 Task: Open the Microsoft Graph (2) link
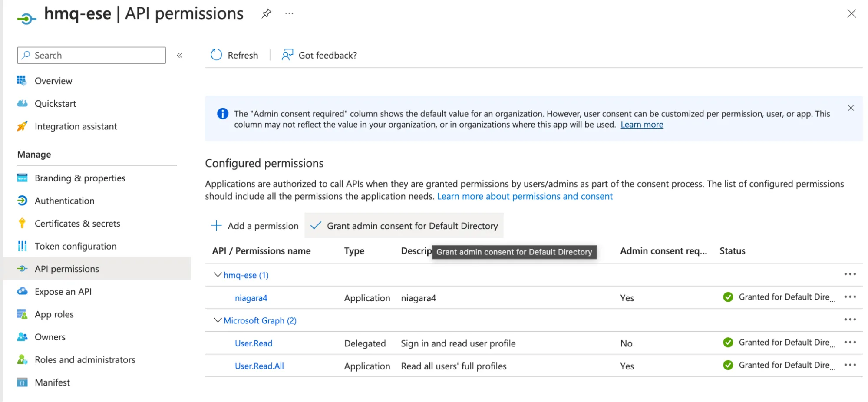(260, 320)
